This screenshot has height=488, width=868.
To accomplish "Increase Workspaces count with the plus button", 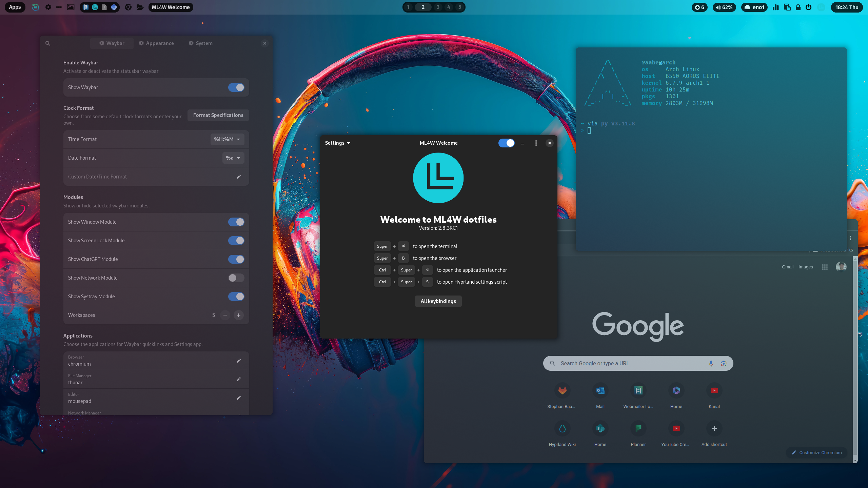I will pos(239,315).
